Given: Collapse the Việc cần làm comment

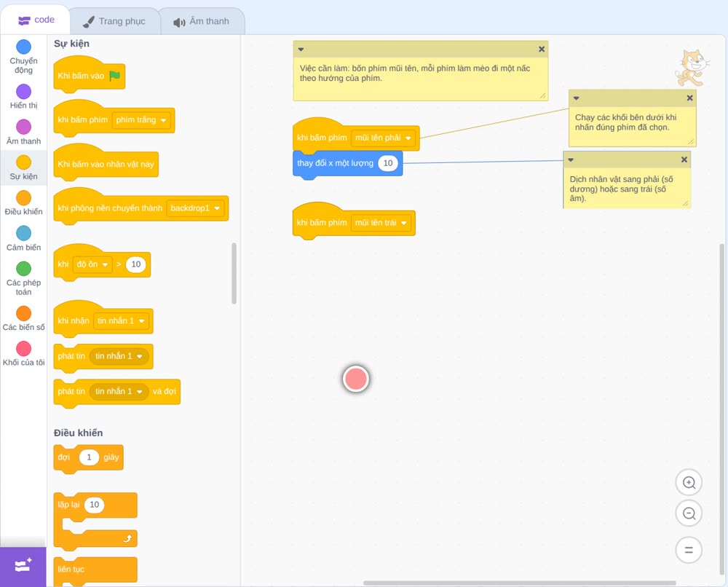Looking at the screenshot, I should coord(301,50).
